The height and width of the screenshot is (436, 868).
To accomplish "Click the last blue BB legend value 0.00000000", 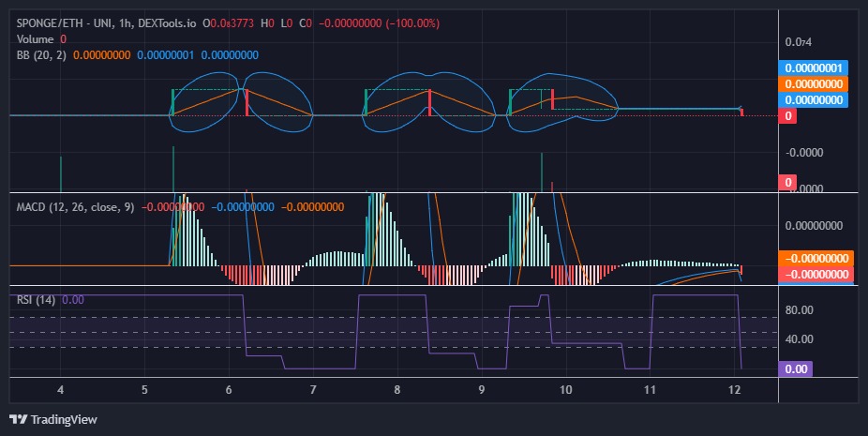I will click(x=230, y=54).
